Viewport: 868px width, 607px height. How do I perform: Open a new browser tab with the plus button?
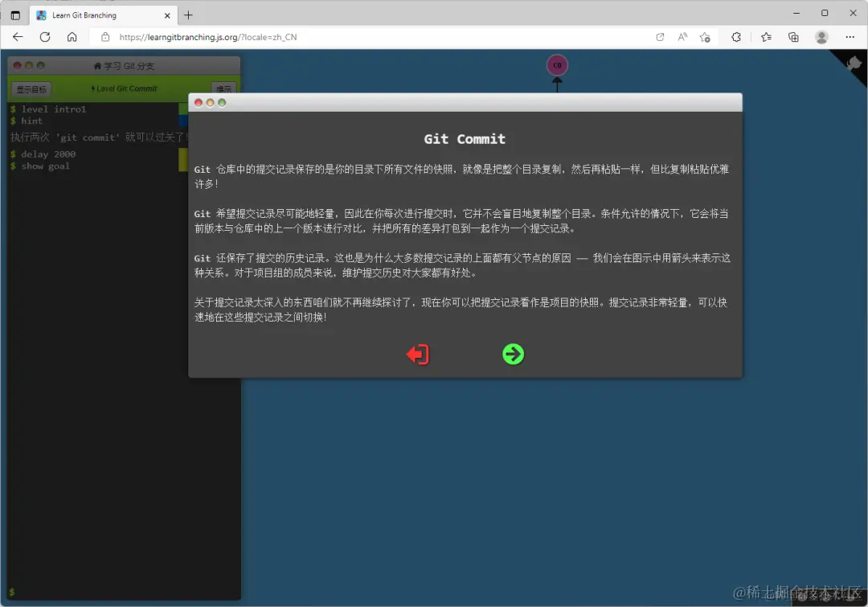pyautogui.click(x=188, y=14)
